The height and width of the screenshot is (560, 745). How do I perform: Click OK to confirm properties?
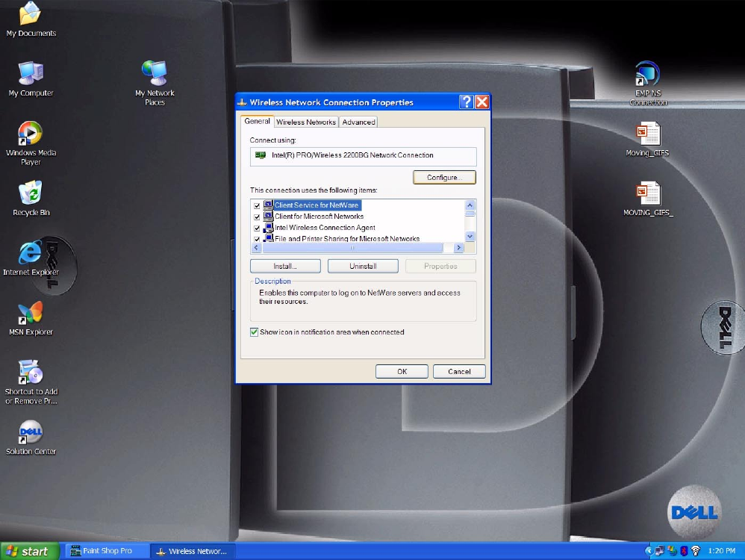pyautogui.click(x=402, y=371)
